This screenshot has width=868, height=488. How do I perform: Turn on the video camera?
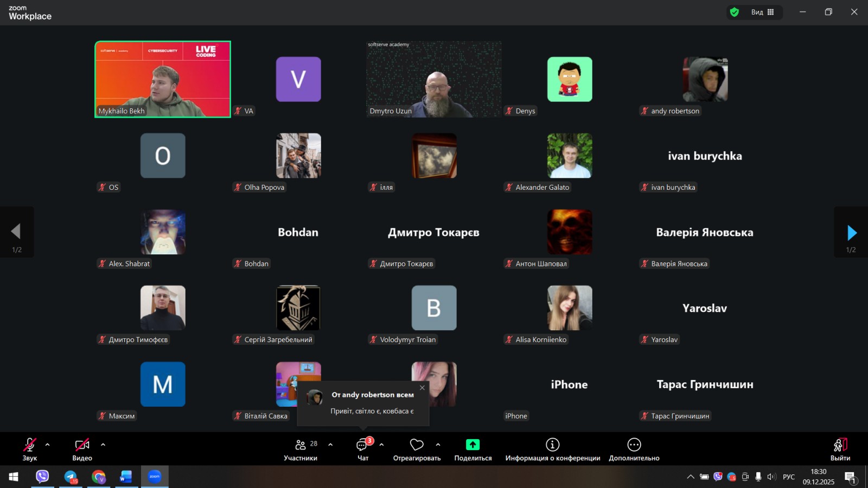pos(82,445)
